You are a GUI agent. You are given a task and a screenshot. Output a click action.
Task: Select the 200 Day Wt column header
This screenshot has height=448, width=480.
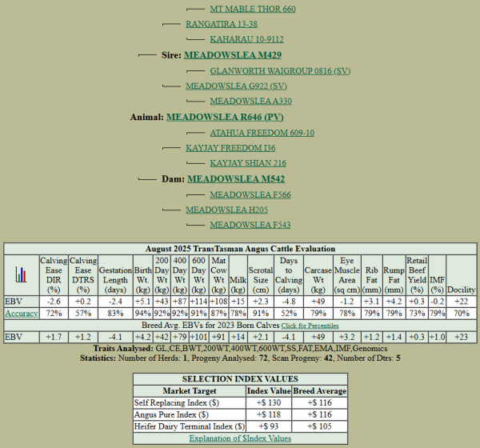point(162,275)
